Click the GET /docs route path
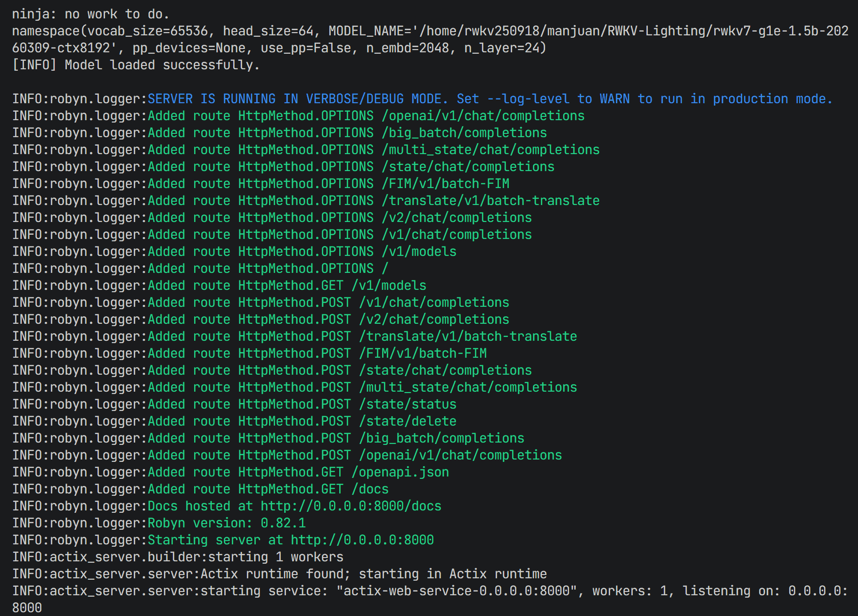 (x=370, y=489)
